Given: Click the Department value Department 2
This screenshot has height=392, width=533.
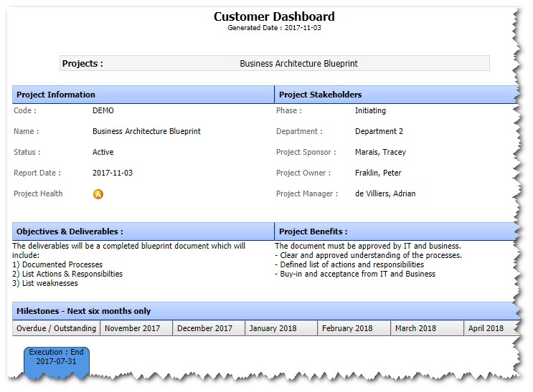Looking at the screenshot, I should coord(379,131).
